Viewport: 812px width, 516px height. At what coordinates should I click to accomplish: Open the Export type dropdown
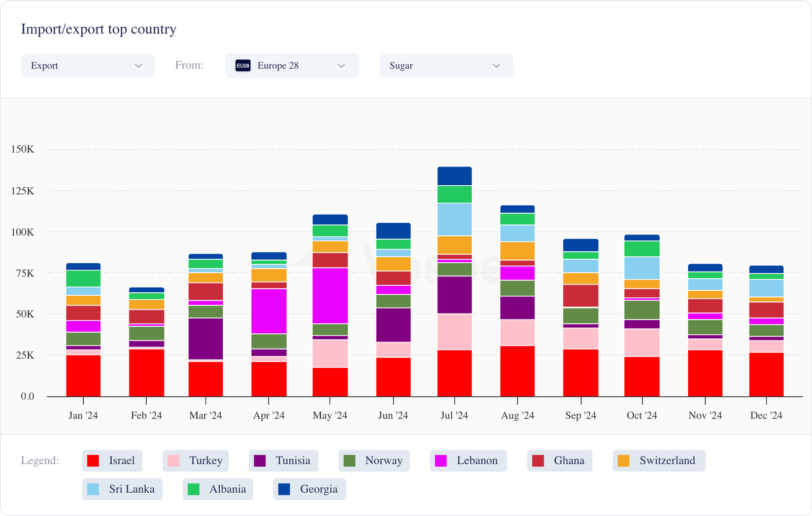pyautogui.click(x=87, y=65)
